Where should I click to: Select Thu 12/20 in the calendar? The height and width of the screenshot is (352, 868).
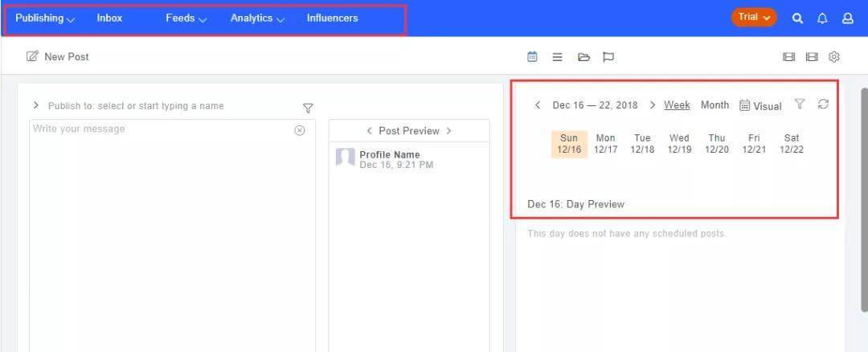[x=716, y=144]
